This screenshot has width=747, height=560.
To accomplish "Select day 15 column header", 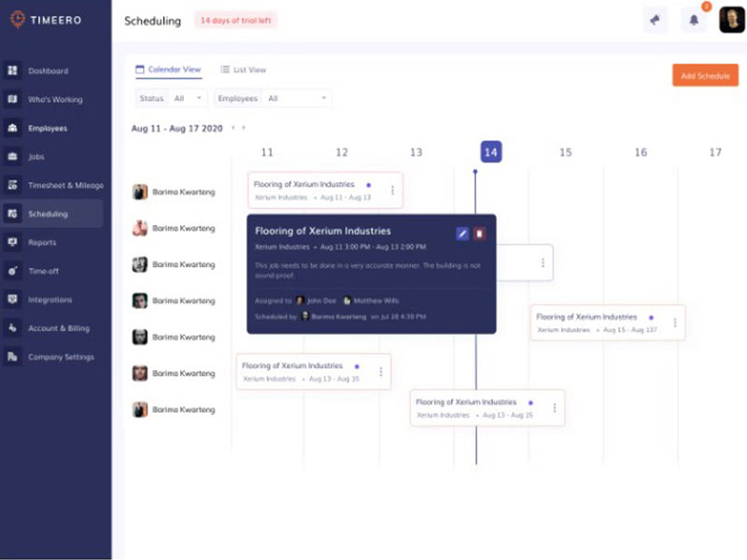I will coord(566,152).
